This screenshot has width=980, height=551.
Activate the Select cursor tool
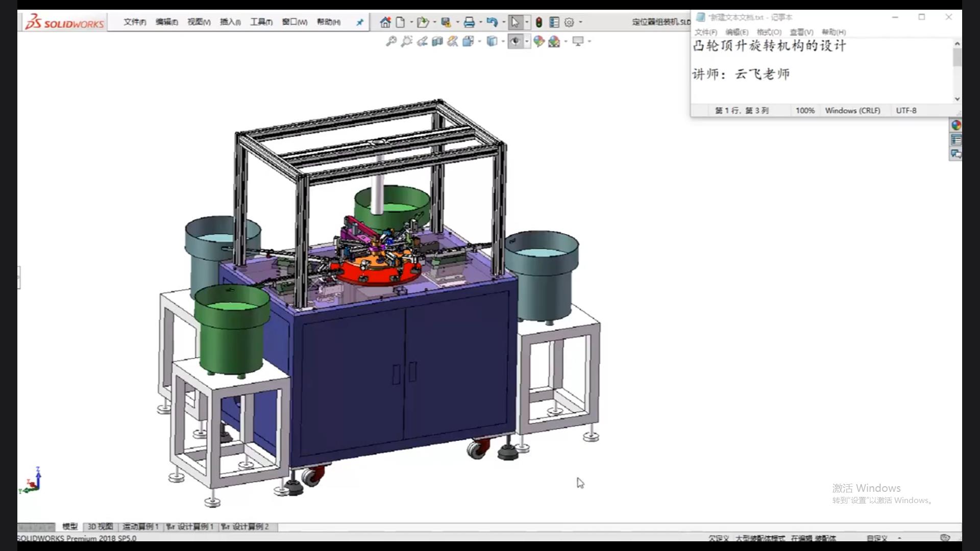tap(515, 22)
